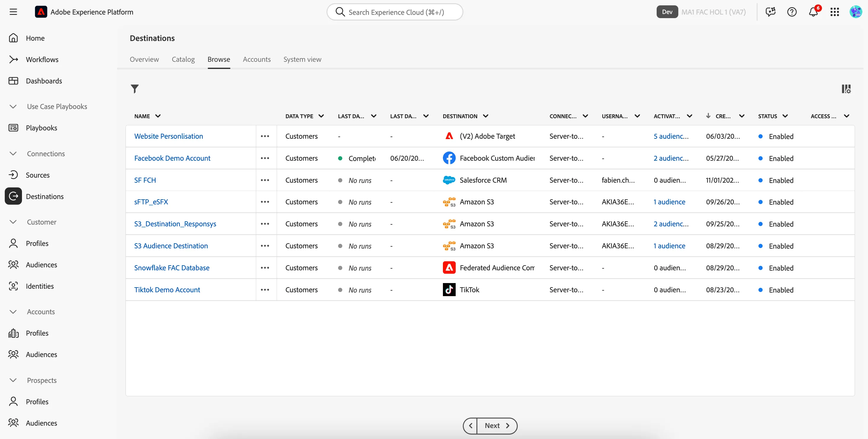Switch to the Accounts tab
868x439 pixels.
point(256,59)
